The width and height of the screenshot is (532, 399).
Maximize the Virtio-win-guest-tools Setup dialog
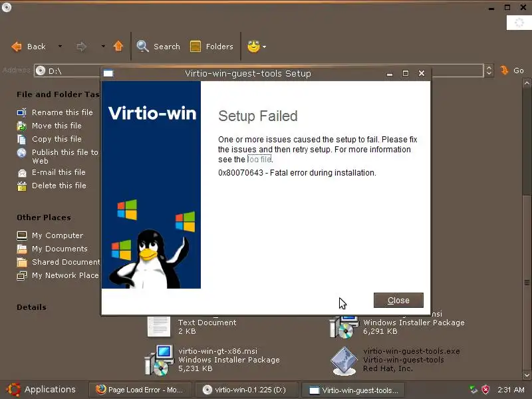pos(406,73)
